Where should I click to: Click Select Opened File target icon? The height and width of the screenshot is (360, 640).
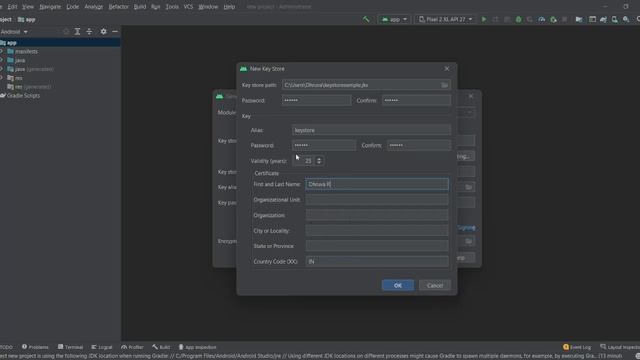(66, 31)
